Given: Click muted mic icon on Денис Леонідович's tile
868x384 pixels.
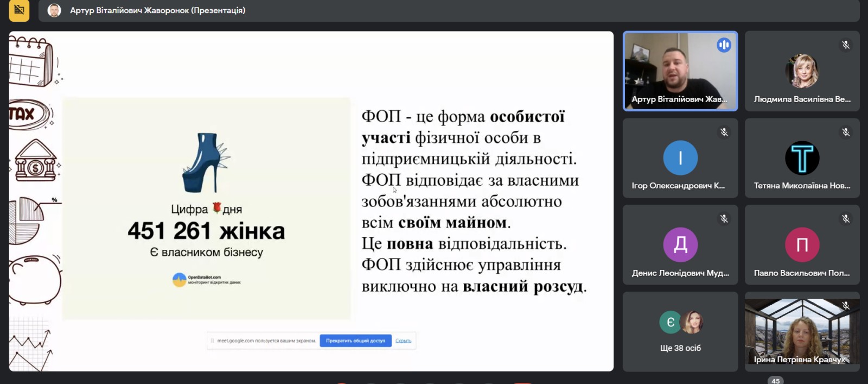Looking at the screenshot, I should coord(724,219).
